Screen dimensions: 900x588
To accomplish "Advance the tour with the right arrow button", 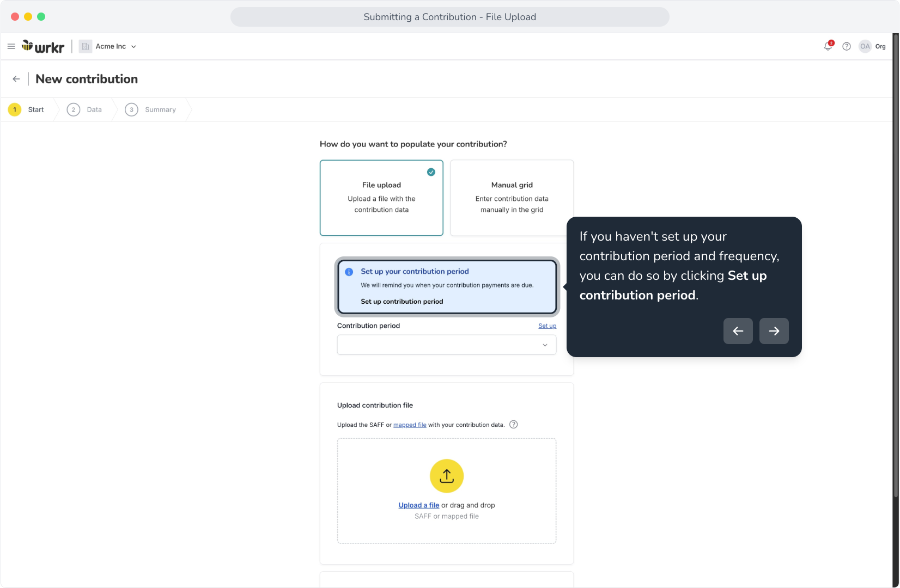I will tap(774, 331).
